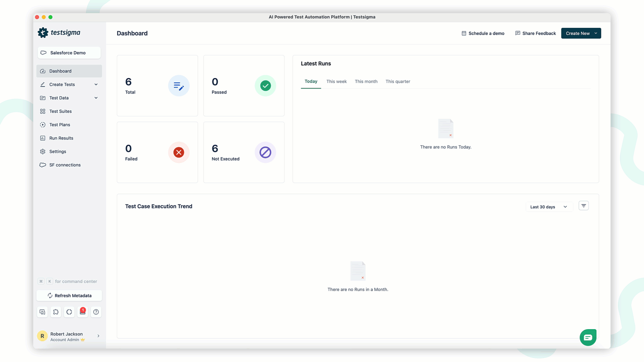The image size is (644, 362).
Task: Click the feedback message icon beside Share Feedback
Action: (518, 33)
